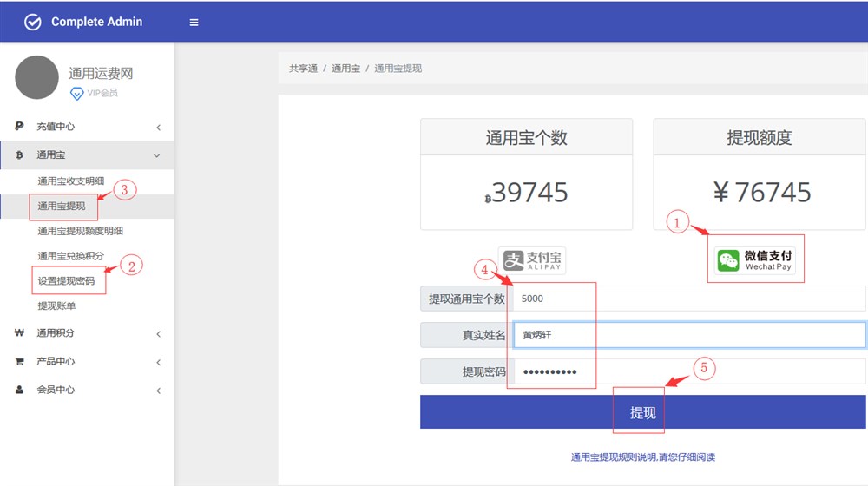Expand the 产品中心 menu chevron
Image resolution: width=868 pixels, height=486 pixels.
pos(158,363)
